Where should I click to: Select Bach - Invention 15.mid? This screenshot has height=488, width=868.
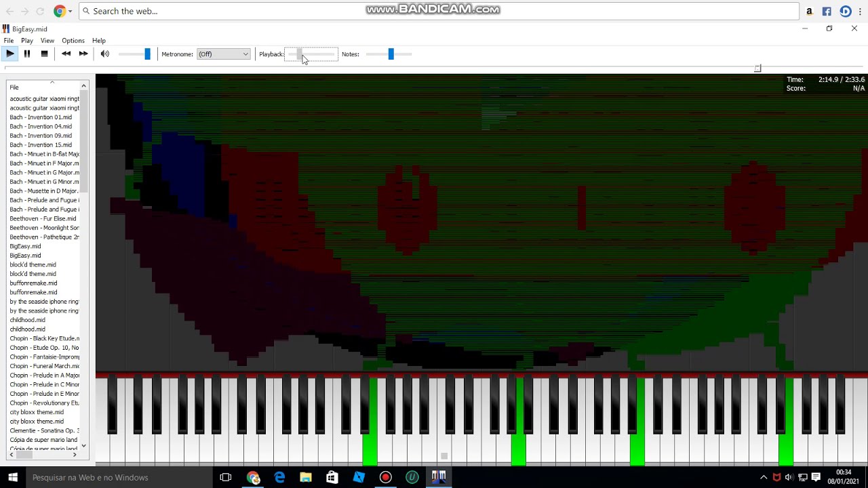[x=41, y=145]
